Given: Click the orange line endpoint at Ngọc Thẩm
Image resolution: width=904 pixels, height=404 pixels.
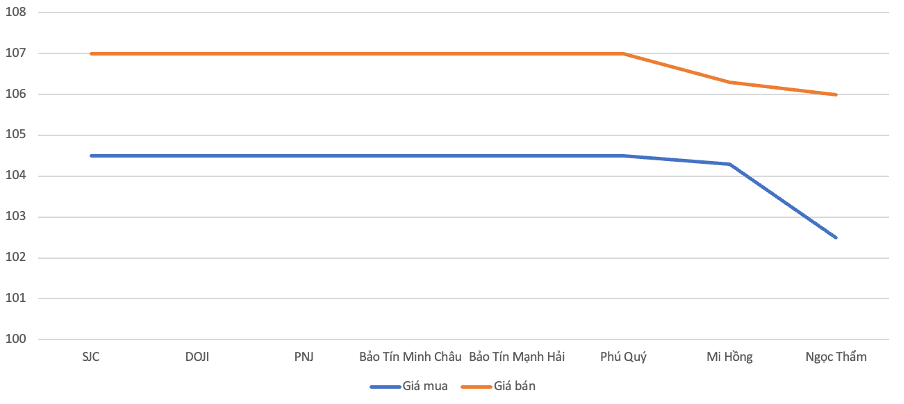Looking at the screenshot, I should pos(836,95).
